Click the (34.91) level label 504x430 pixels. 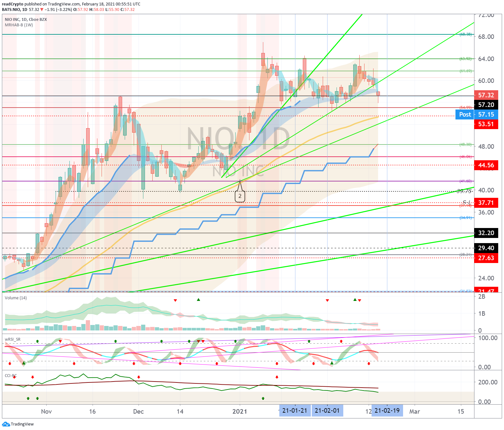click(466, 218)
